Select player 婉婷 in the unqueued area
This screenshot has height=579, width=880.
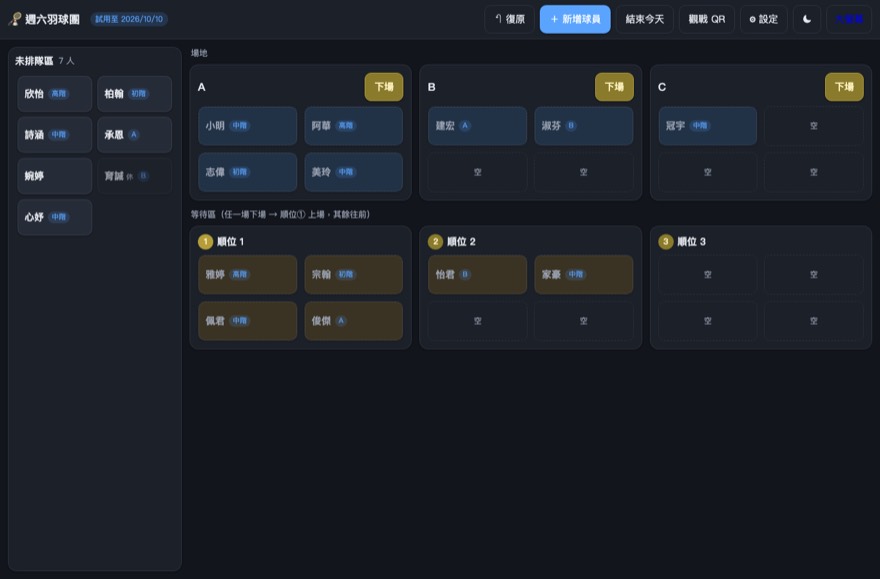click(54, 176)
